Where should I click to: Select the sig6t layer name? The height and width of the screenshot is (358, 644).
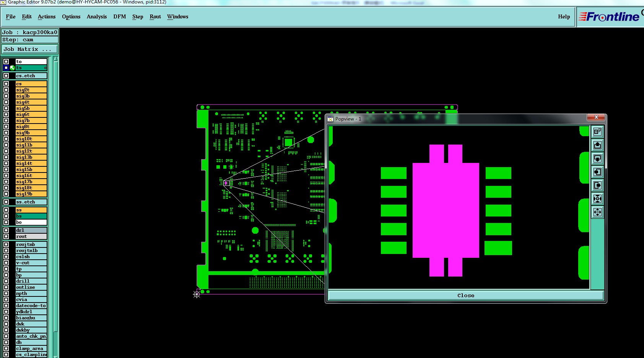(31, 114)
